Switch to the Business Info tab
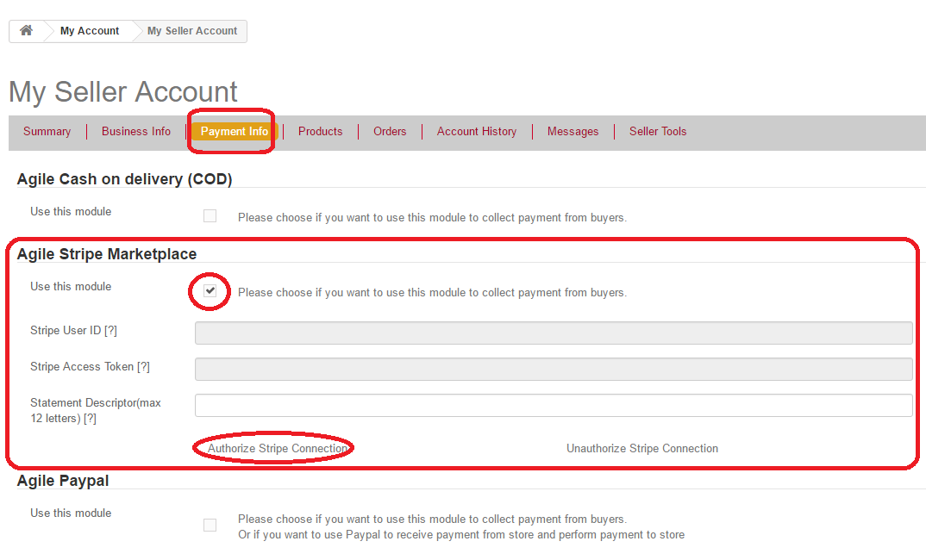The width and height of the screenshot is (926, 560). click(x=136, y=132)
